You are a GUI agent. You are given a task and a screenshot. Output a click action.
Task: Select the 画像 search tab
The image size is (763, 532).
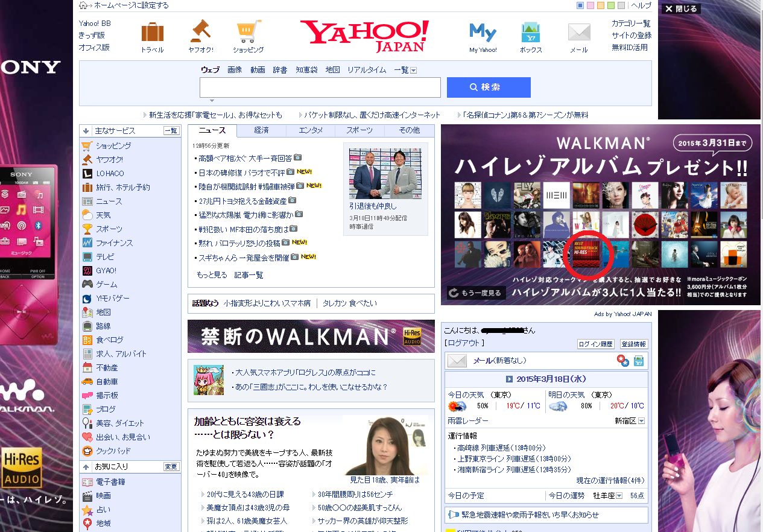point(235,70)
